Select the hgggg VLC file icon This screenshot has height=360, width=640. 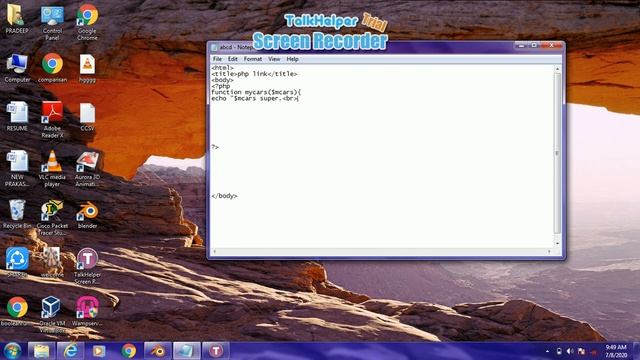coord(87,68)
